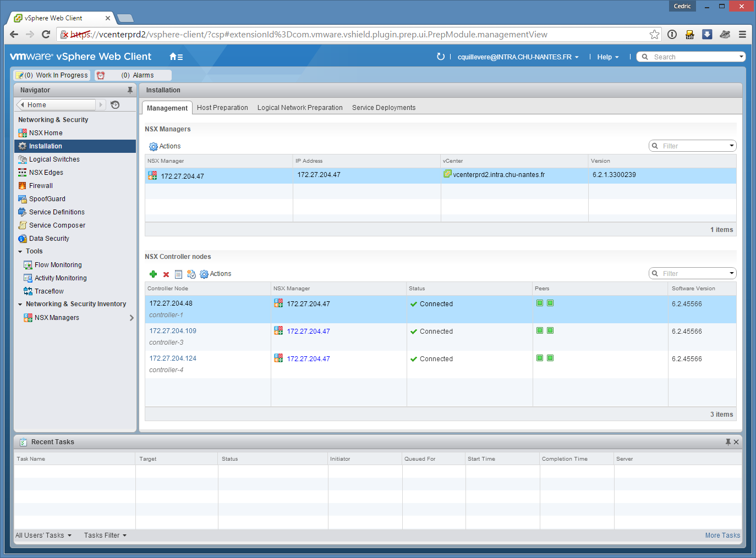Click the green add controller node icon
This screenshot has width=756, height=558.
pos(153,274)
